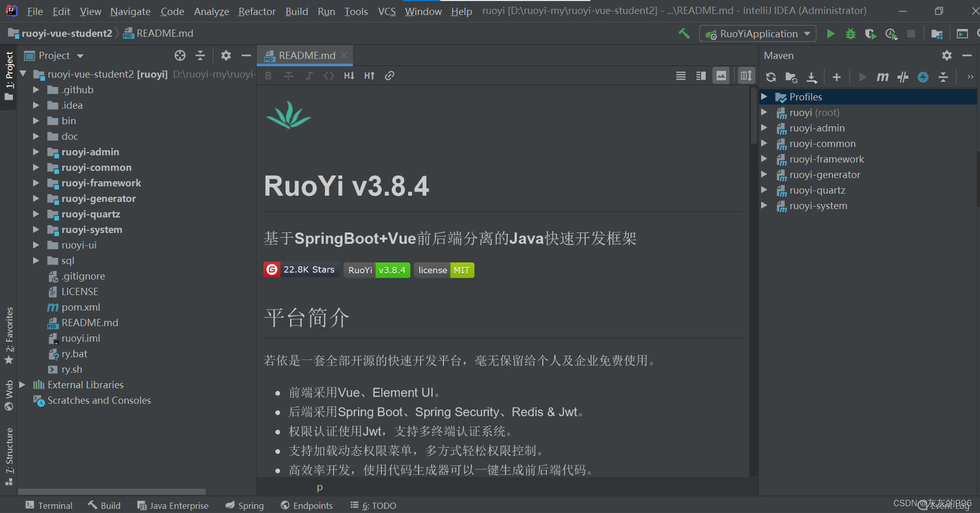Viewport: 980px width, 513px height.
Task: Open Favorites side tool window
Action: coord(9,335)
